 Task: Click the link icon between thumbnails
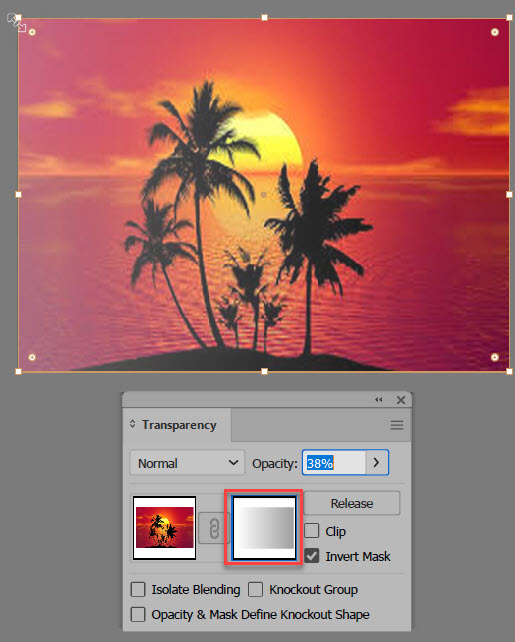coord(214,528)
